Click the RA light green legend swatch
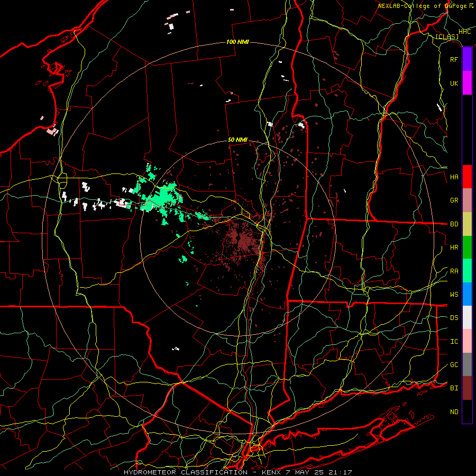Viewport: 476px width, 476px height. point(467,271)
